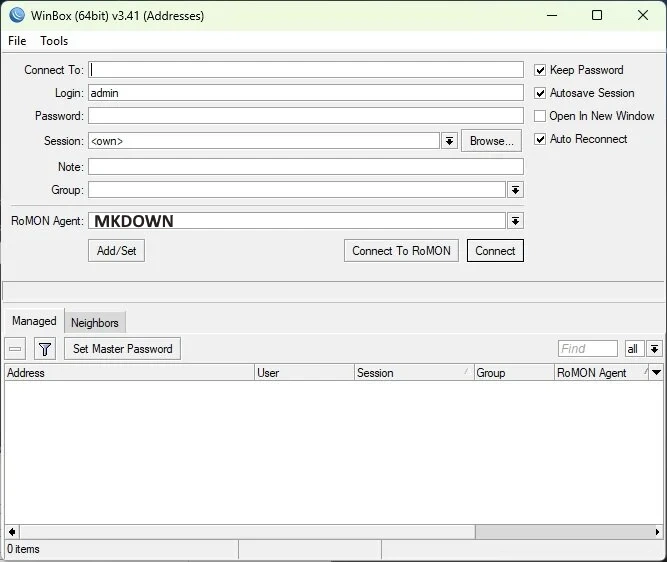Expand the Group dropdown arrow
This screenshot has width=667, height=562.
click(515, 190)
